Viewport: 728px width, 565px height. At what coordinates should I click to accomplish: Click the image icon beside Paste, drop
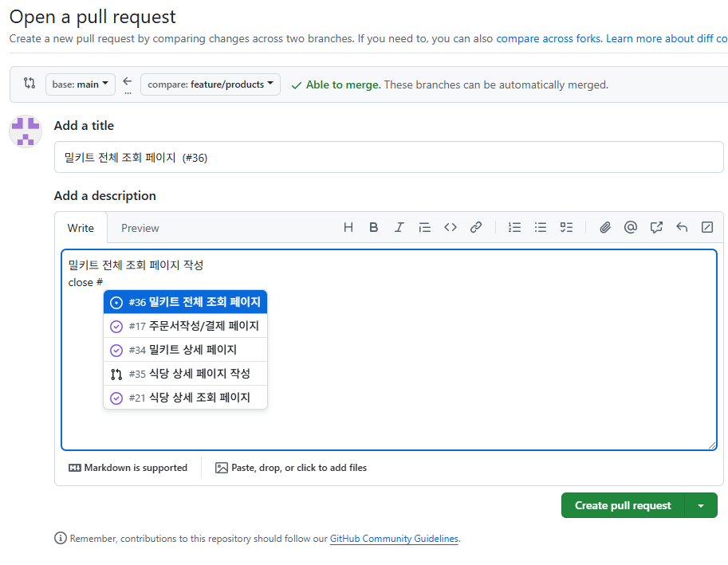(x=222, y=468)
